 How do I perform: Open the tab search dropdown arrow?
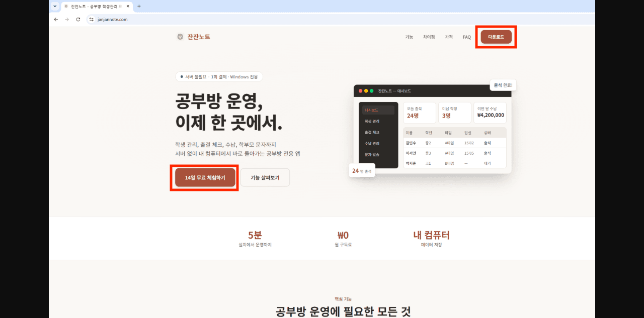[54, 6]
